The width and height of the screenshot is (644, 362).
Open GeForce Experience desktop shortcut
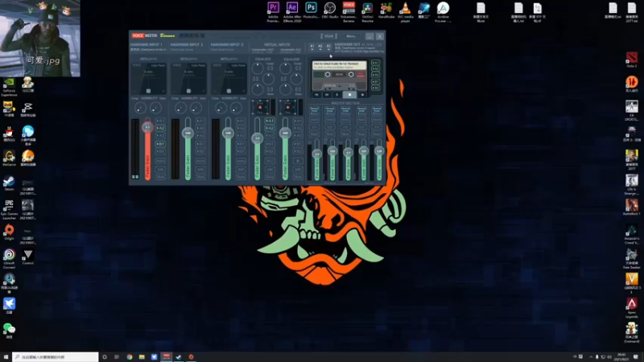[x=9, y=87]
